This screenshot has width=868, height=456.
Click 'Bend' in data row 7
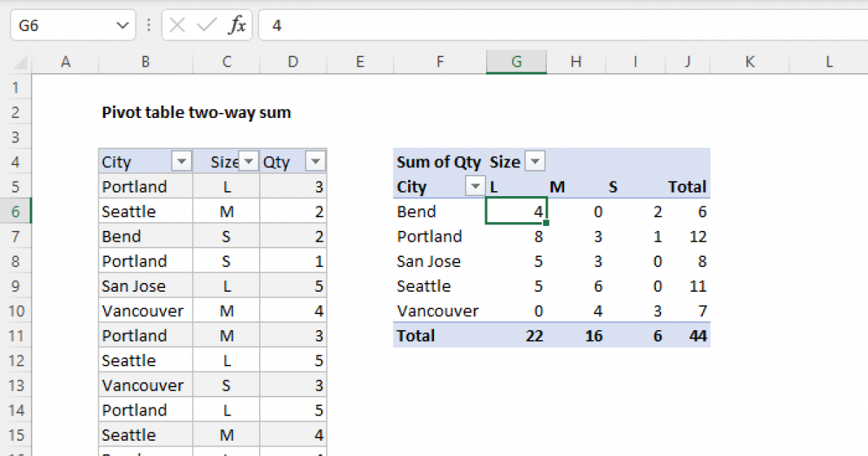point(122,236)
